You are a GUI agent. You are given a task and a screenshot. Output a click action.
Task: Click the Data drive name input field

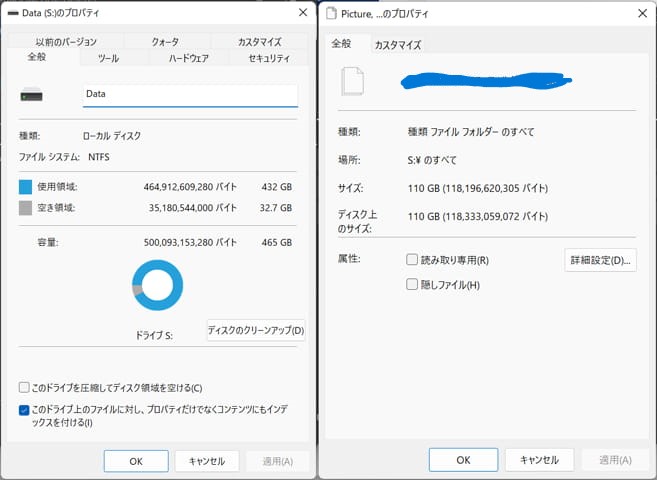[x=190, y=95]
